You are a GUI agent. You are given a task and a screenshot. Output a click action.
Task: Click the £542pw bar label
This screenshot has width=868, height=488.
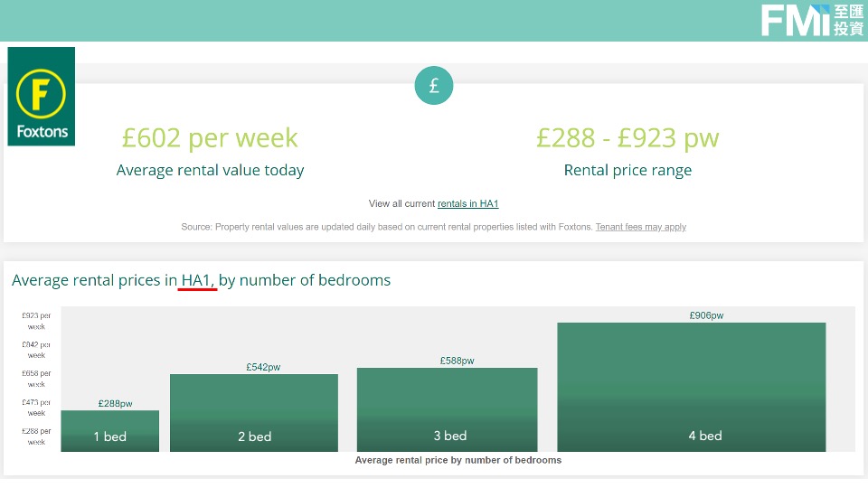click(x=263, y=368)
